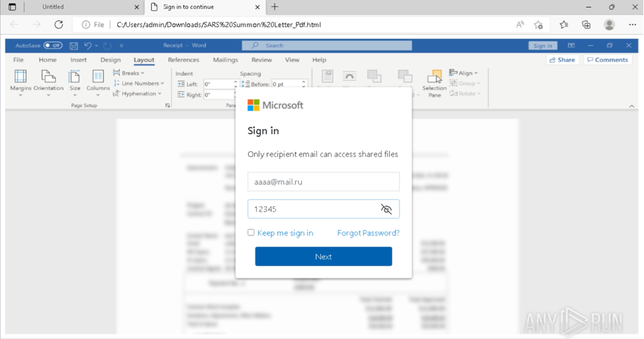Open a new browser tab

tap(275, 7)
